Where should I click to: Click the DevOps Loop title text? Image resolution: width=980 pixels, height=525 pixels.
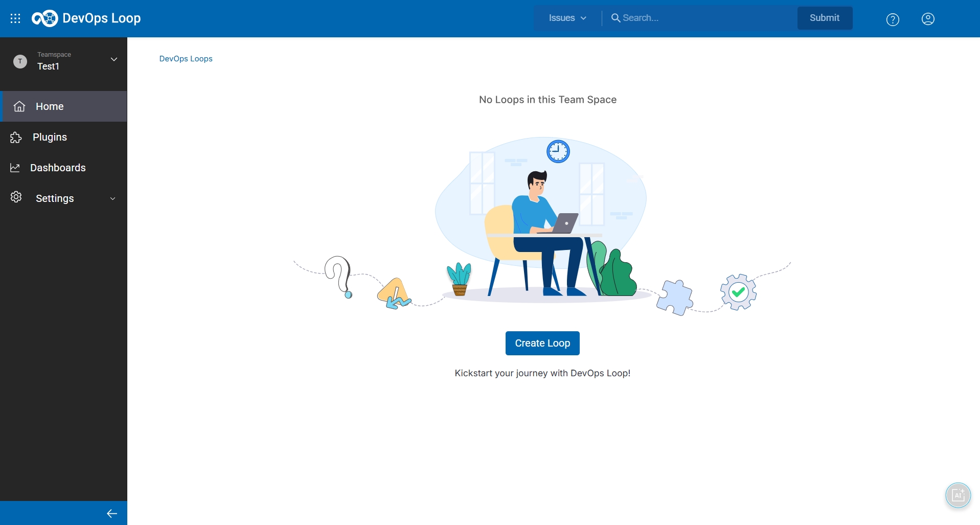tap(101, 18)
